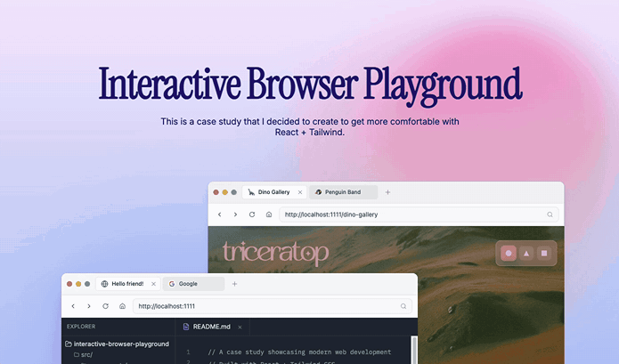Close the Hello friend! tab

click(153, 284)
